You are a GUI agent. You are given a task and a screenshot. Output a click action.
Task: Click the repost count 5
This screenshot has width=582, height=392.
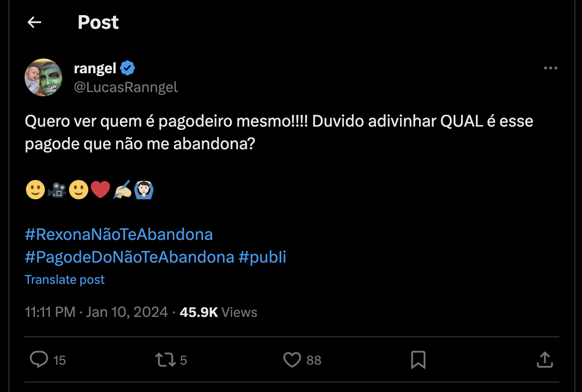183,360
